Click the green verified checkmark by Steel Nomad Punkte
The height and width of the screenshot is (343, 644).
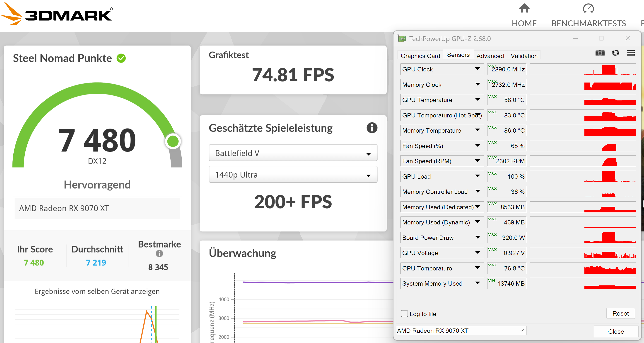[121, 58]
